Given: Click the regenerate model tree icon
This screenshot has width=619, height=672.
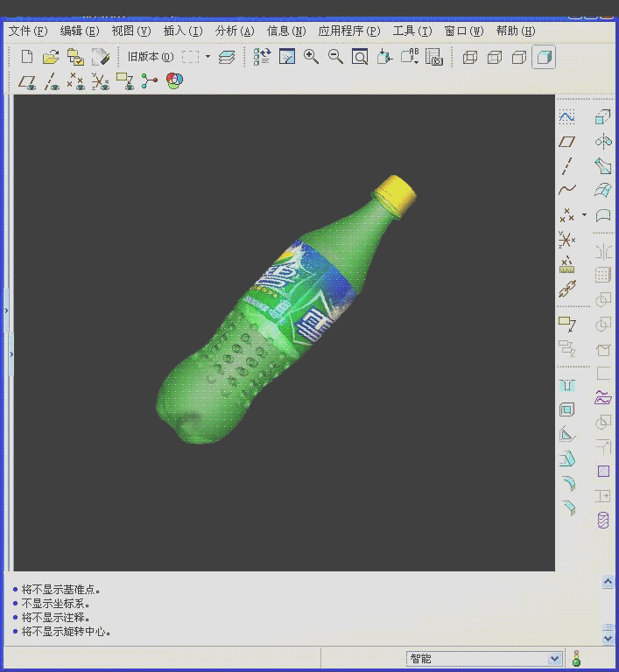Looking at the screenshot, I should (262, 57).
